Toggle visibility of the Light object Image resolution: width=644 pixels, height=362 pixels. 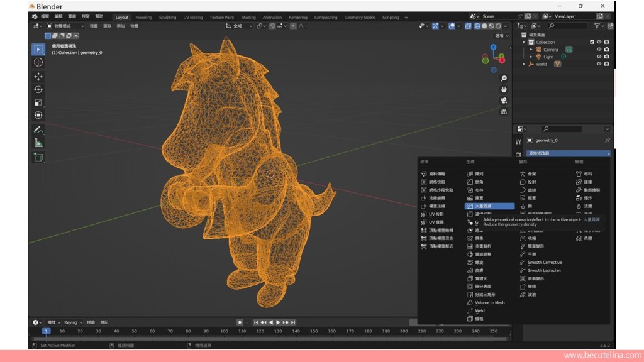(599, 57)
